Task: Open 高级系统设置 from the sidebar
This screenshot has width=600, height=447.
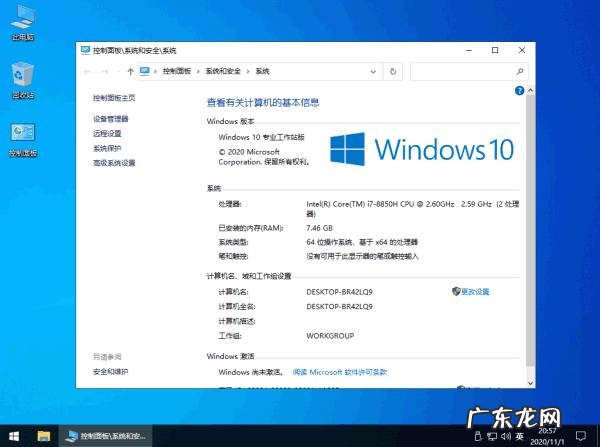Action: pyautogui.click(x=114, y=163)
